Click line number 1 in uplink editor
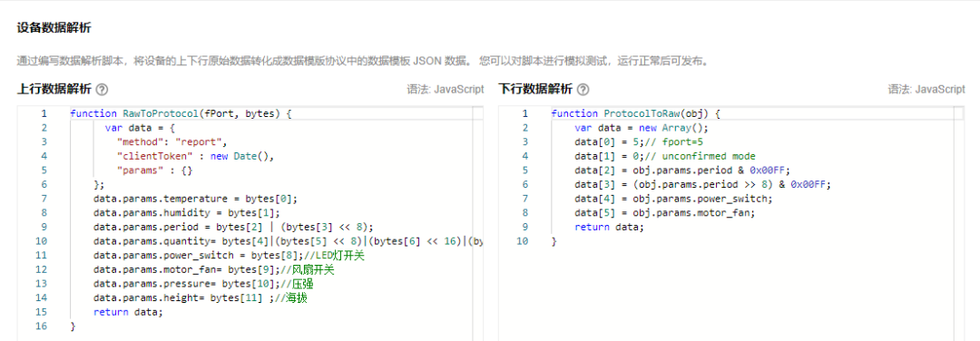The image size is (980, 341). [44, 113]
